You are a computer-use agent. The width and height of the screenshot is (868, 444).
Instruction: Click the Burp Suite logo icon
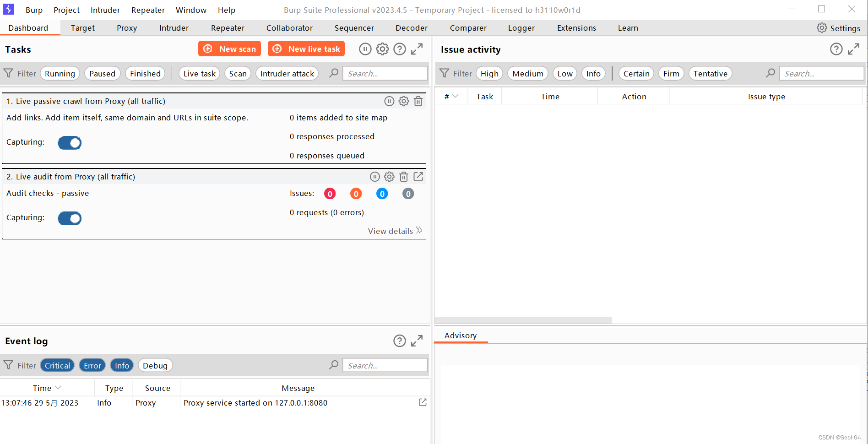coord(9,9)
